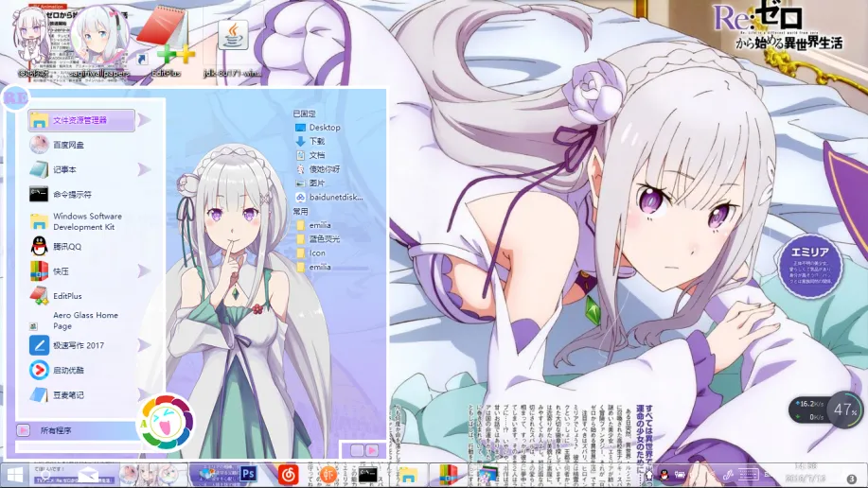Viewport: 868px width, 488px height.
Task: Expand the 记事本 submenu arrow
Action: (144, 169)
